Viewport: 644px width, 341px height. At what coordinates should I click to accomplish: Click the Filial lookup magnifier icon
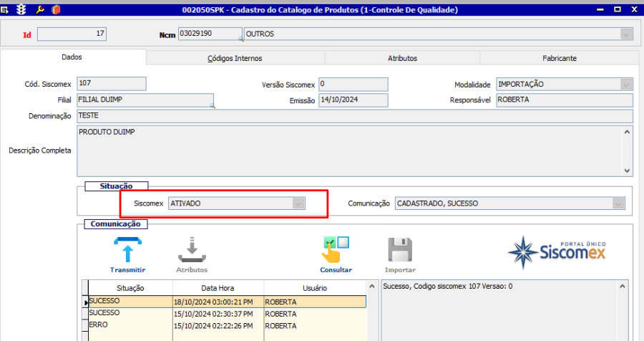[x=213, y=106]
